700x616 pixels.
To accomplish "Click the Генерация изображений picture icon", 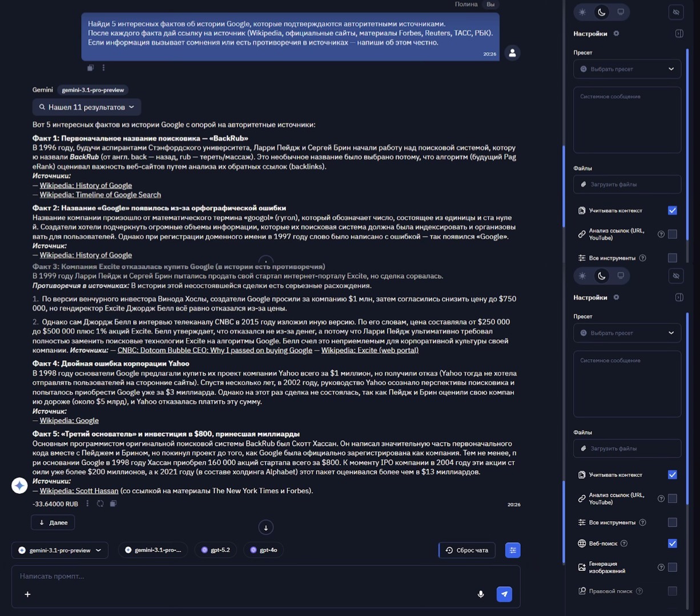I will [582, 567].
